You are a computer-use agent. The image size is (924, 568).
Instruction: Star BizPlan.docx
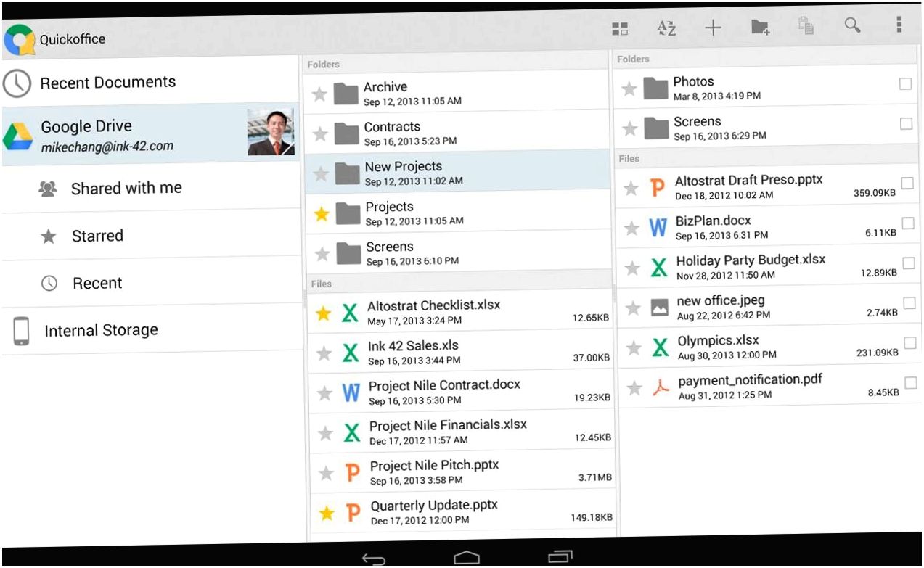pyautogui.click(x=632, y=229)
